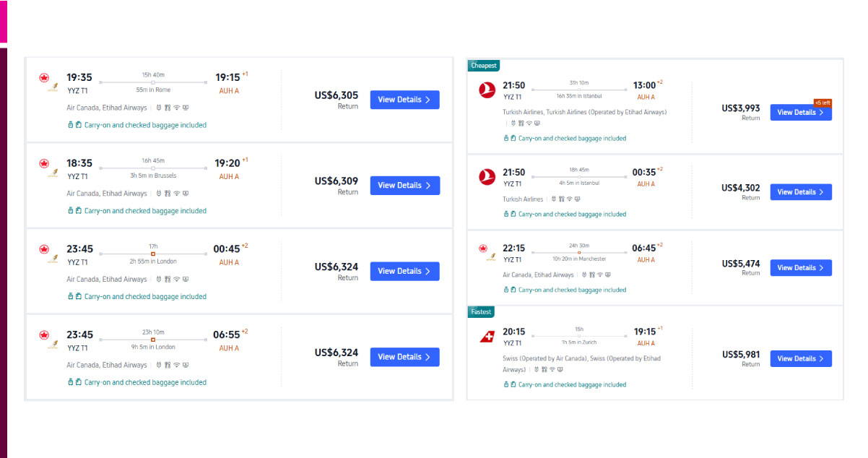
Task: Click entertainment screen icon on US$4,302 flight
Action: pyautogui.click(x=577, y=199)
